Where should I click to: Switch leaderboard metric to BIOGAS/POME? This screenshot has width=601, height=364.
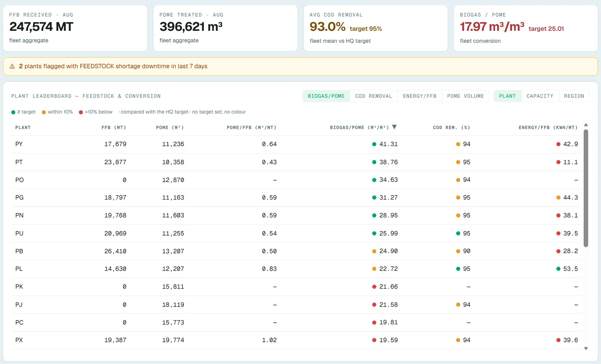click(x=326, y=96)
